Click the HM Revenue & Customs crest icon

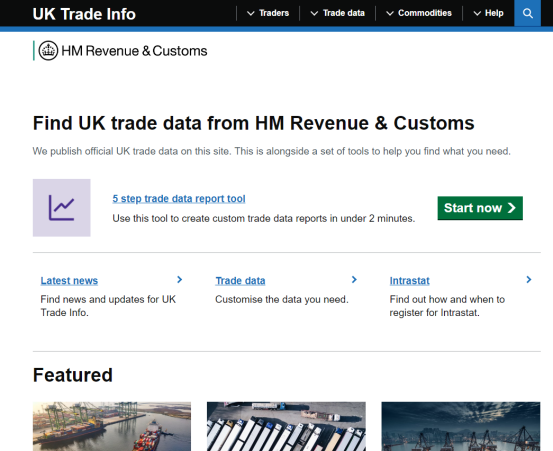click(48, 50)
